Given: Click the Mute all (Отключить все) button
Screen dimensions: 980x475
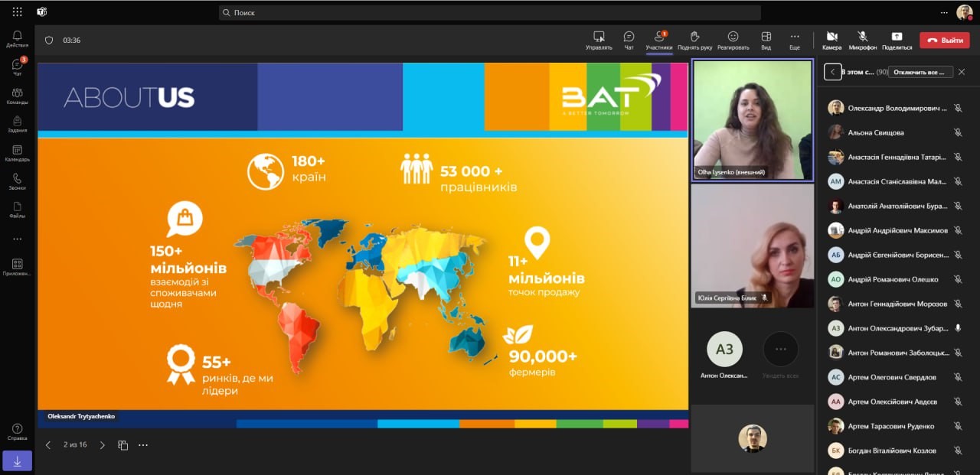Looking at the screenshot, I should click(x=921, y=72).
